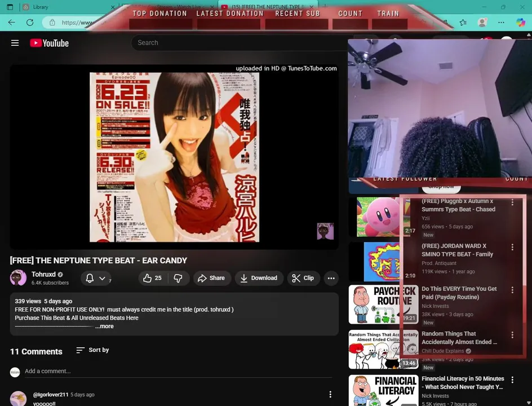Open the browser tab actions icon

(10, 7)
